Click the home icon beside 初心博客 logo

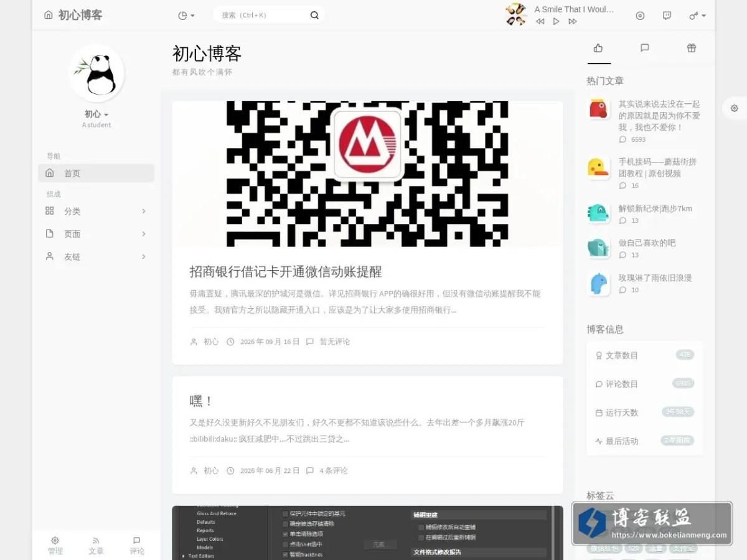[x=49, y=15]
